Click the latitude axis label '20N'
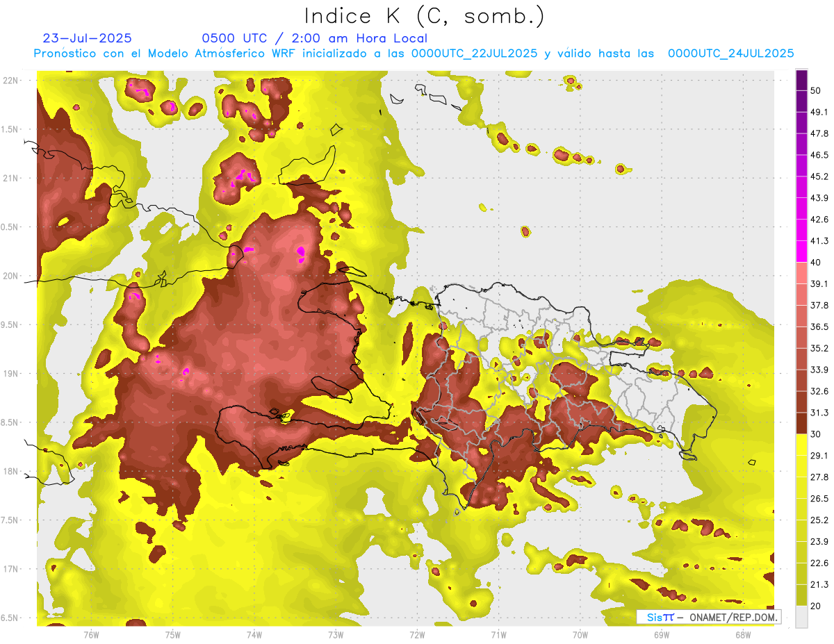The width and height of the screenshot is (834, 644). coord(10,276)
